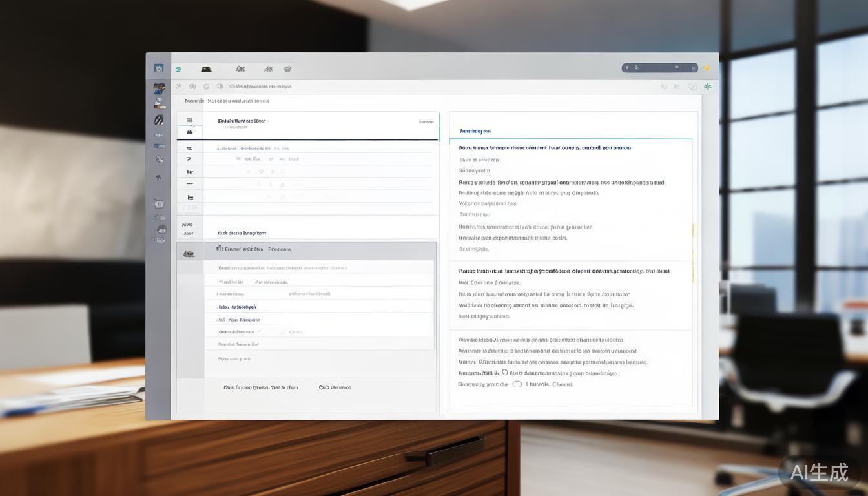Screen dimensions: 868x496
Task: Click the dark oval icon in left sidebar
Action: click(x=159, y=119)
